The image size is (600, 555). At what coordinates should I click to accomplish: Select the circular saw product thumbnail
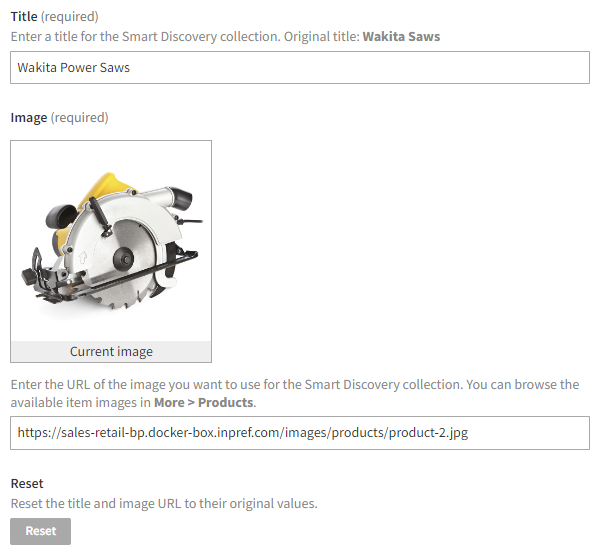[111, 241]
